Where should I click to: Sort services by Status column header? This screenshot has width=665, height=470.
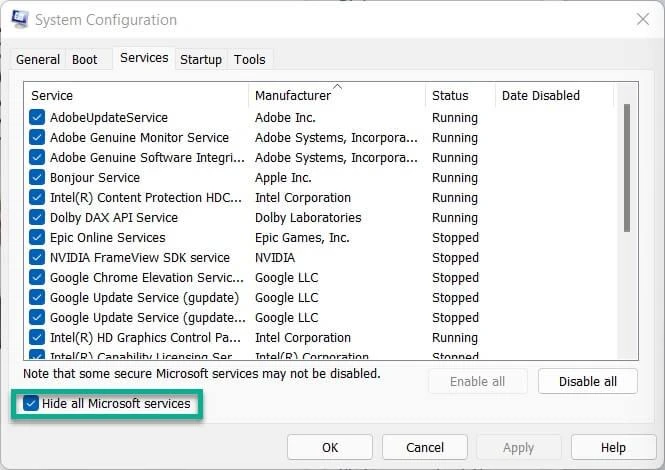450,96
